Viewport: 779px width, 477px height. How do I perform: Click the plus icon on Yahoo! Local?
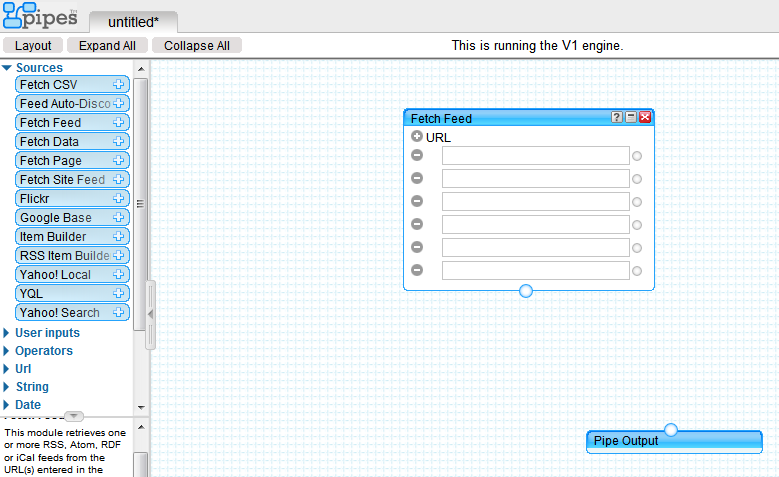tap(118, 274)
